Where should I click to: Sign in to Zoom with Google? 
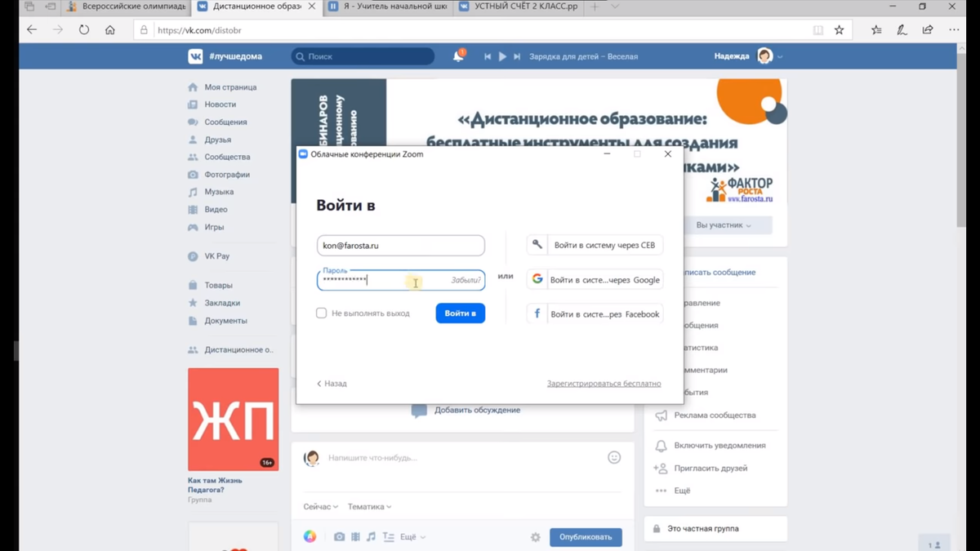pos(595,279)
